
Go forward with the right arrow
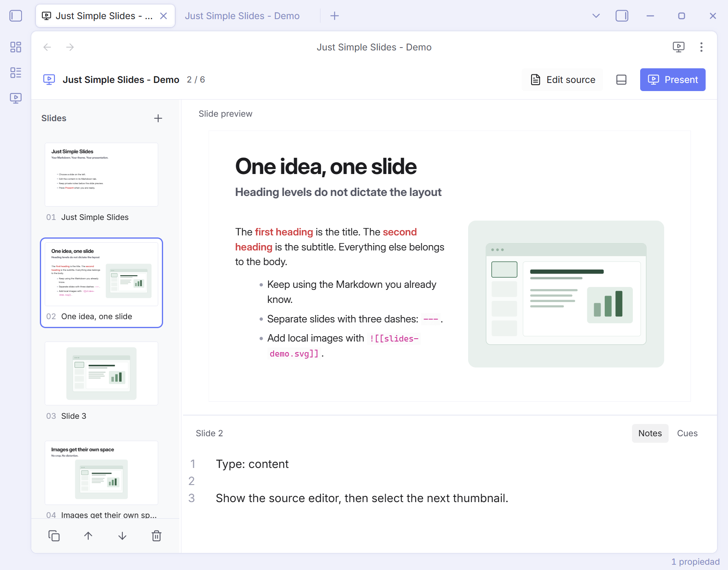pos(70,47)
